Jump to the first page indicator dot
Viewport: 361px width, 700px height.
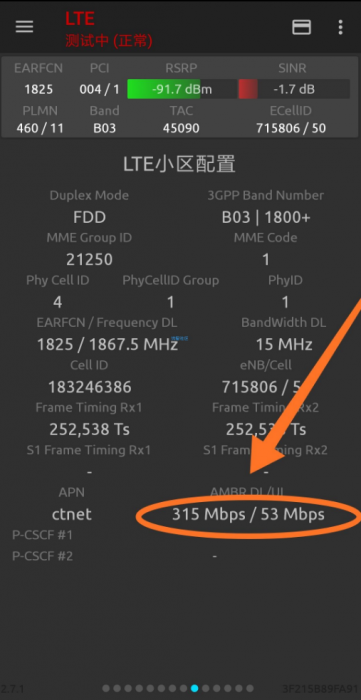tap(106, 688)
